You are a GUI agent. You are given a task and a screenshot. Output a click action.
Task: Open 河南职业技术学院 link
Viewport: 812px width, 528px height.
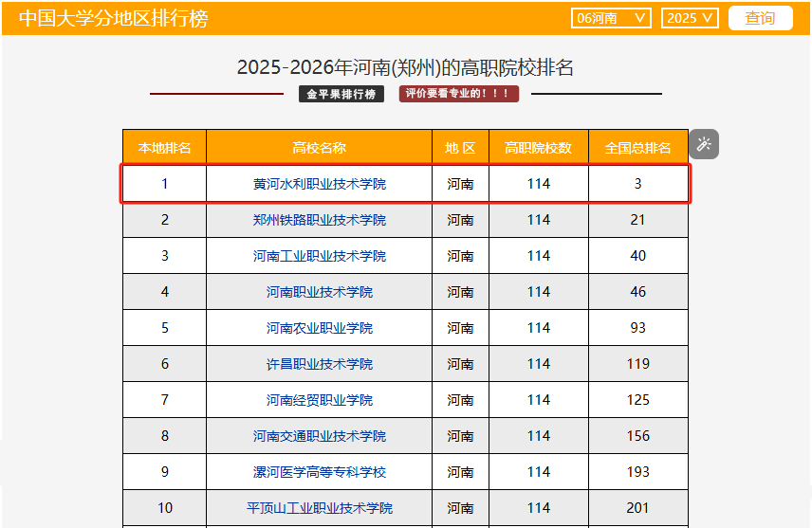click(x=320, y=292)
